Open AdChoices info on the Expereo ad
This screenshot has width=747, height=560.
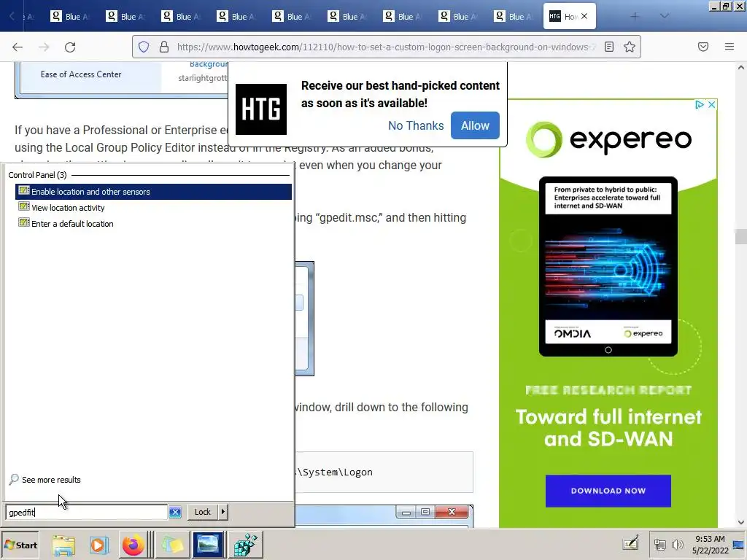coord(699,104)
